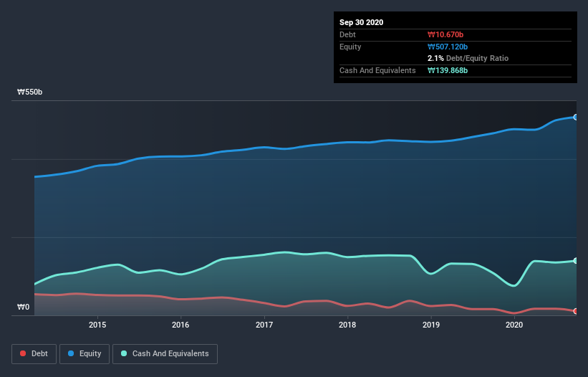Select the 2019 x-axis label
Screen dimensions: 588x377
tap(431, 325)
